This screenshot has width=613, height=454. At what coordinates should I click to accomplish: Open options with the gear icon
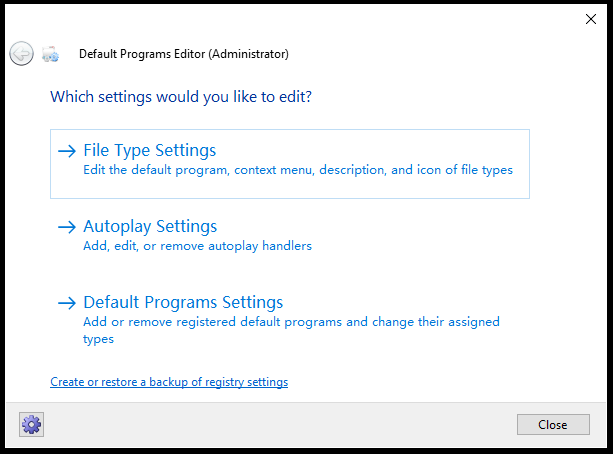coord(31,424)
